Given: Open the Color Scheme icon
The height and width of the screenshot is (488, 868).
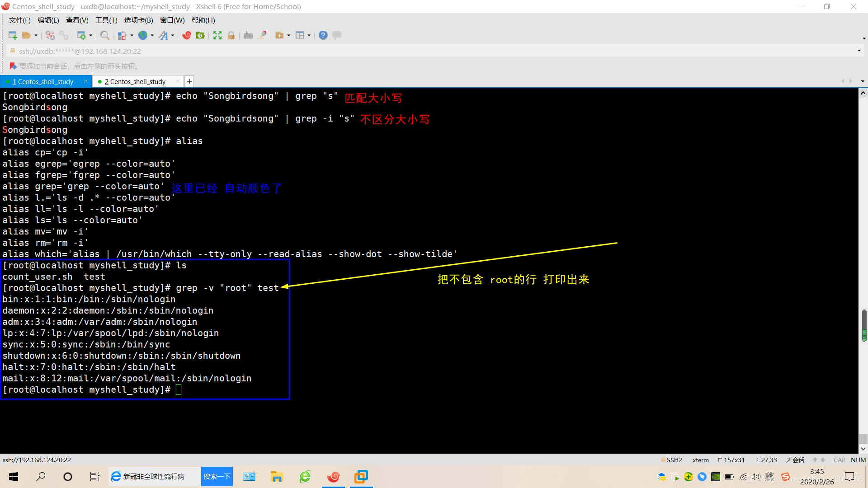Looking at the screenshot, I should (x=122, y=35).
